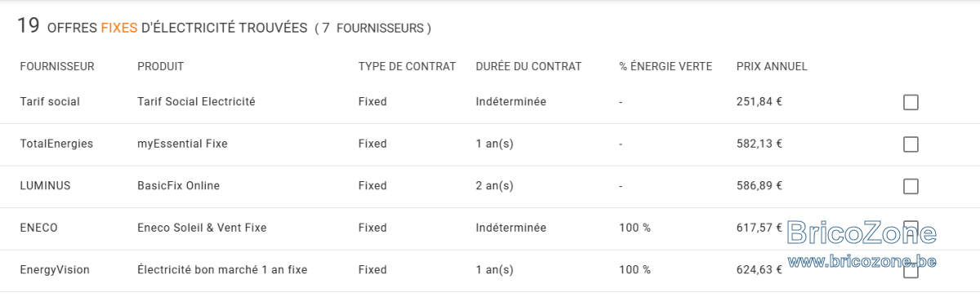Check the Tarif social offer checkbox
The image size is (980, 297).
[x=911, y=102]
